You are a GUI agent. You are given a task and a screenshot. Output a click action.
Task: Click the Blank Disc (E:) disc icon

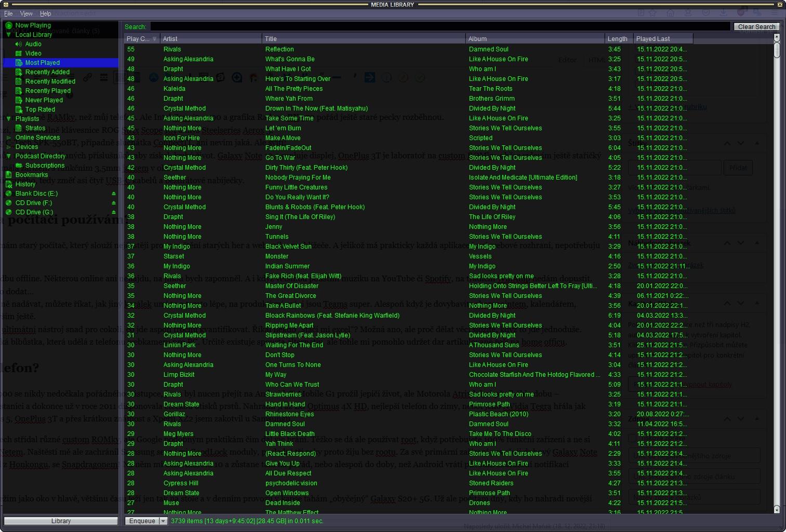coord(9,193)
